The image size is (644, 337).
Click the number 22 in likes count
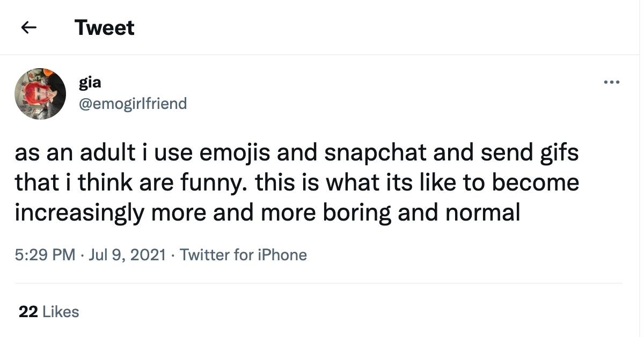tap(28, 312)
